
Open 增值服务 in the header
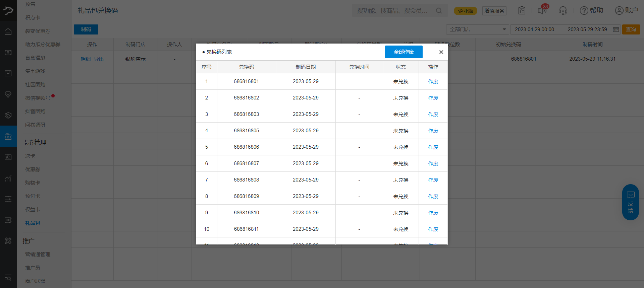494,11
